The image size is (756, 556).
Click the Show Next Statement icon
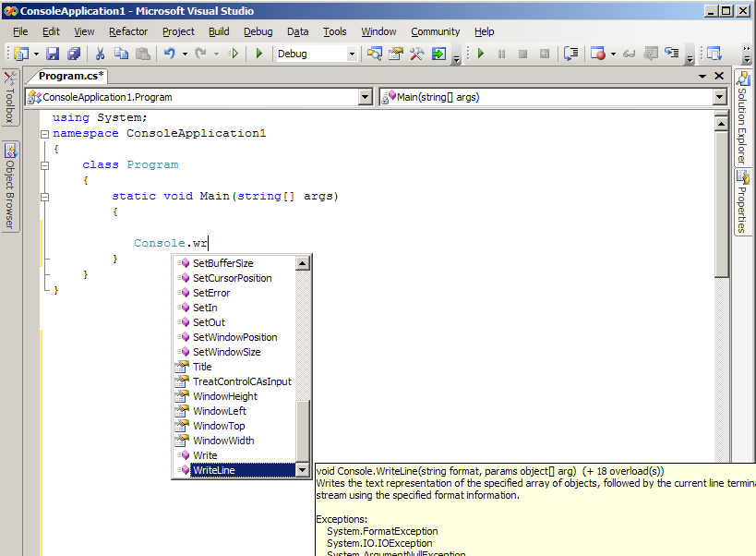pos(570,54)
